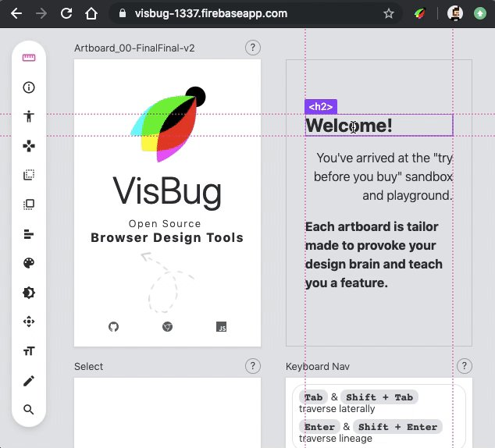Open help for Keyboard Nav artboard
Viewport: 495px width, 448px height.
pyautogui.click(x=465, y=366)
